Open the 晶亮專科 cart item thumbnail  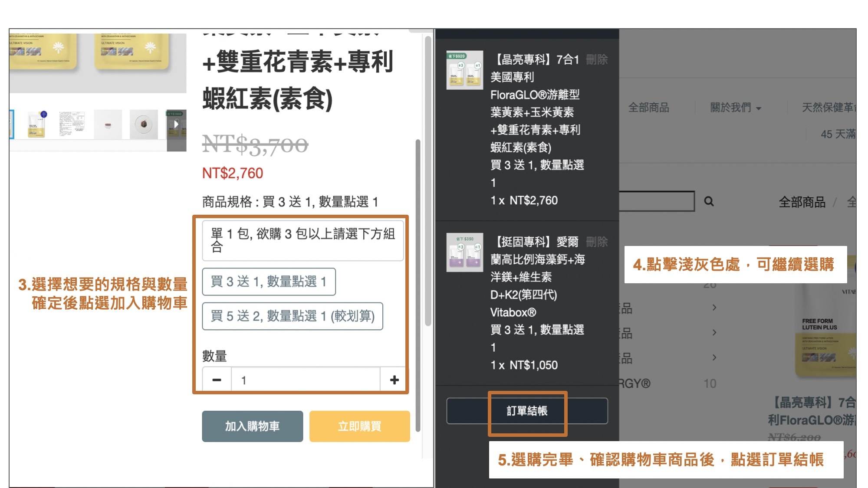(464, 70)
